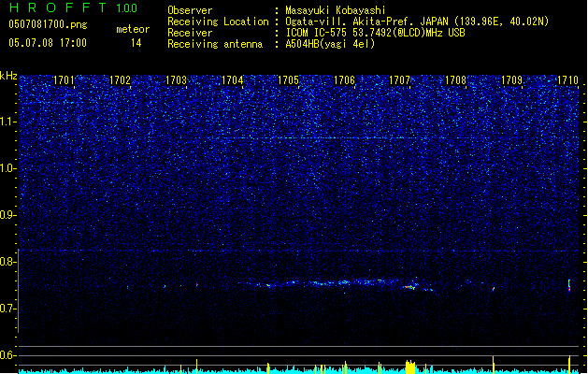Viewport: 588px width, 374px height.
Task: Click the 1704 time marker
Action: click(x=232, y=80)
